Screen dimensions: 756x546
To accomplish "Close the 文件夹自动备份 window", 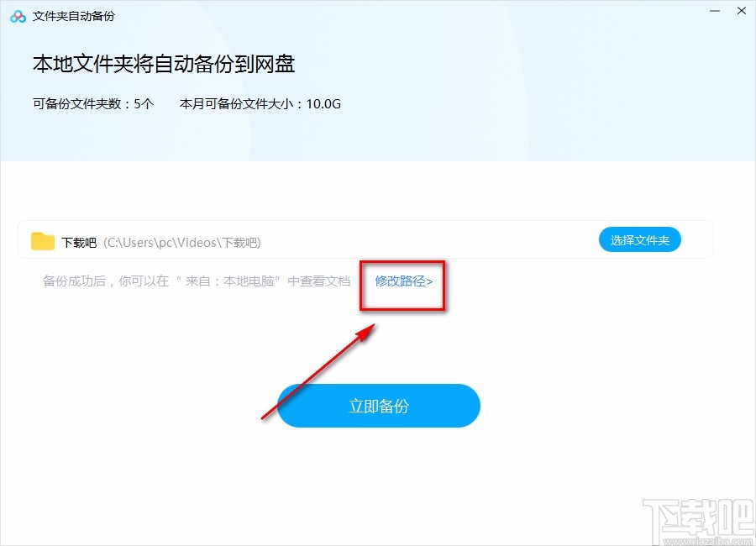I will click(741, 11).
